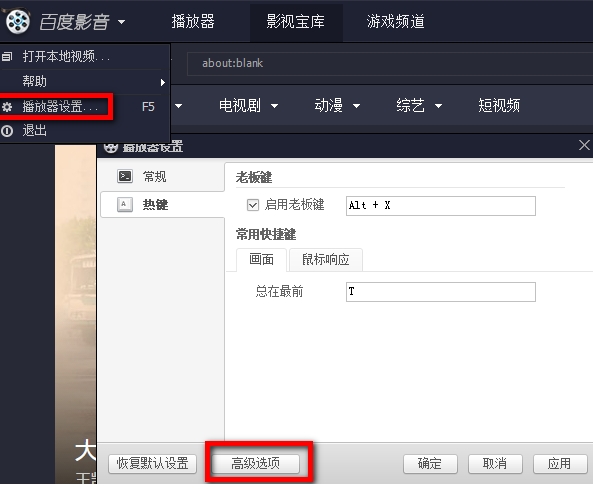Click the 高级选项 button
The width and height of the screenshot is (593, 489).
(x=255, y=463)
